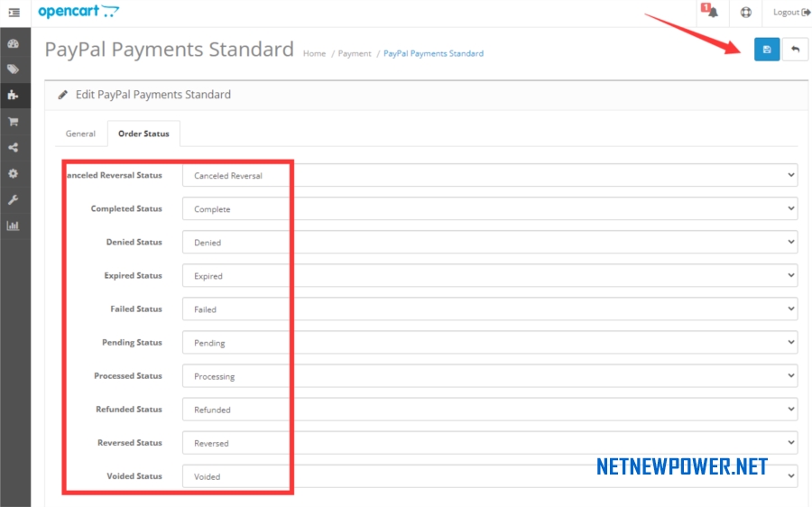Image resolution: width=812 pixels, height=507 pixels.
Task: Open the Marketing share icon
Action: (x=14, y=148)
